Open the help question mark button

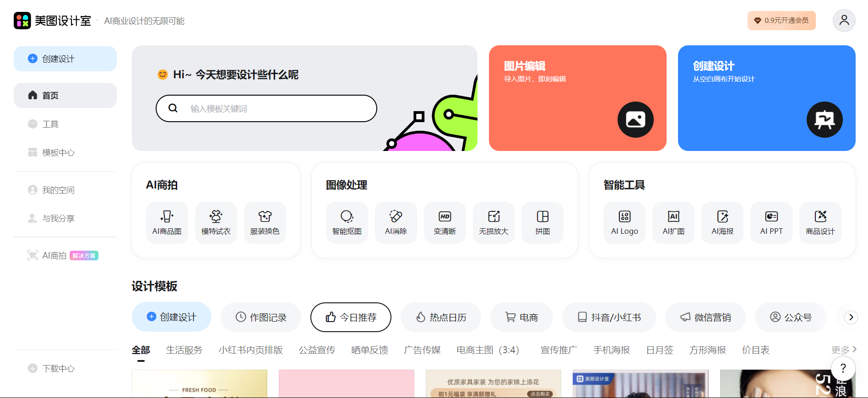(x=843, y=368)
